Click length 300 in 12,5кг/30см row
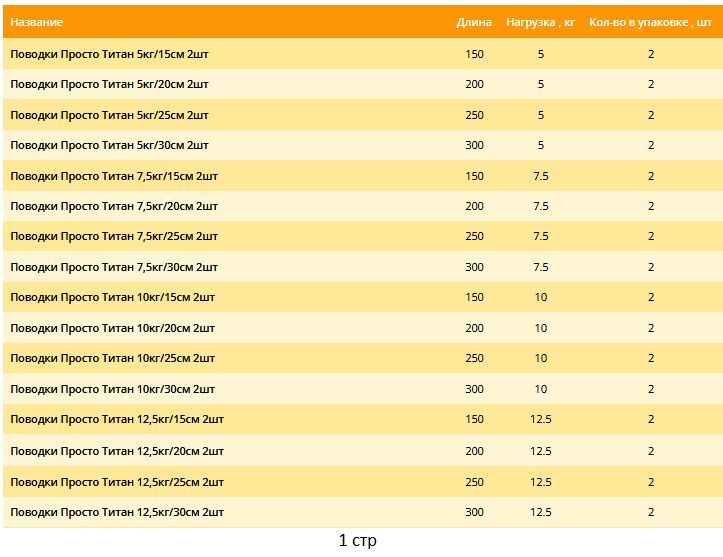Screen dimensions: 723x557 [474, 512]
